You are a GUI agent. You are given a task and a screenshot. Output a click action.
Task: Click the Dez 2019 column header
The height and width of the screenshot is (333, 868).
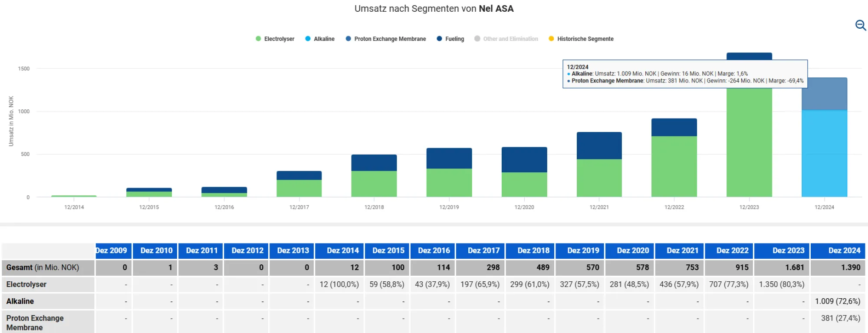click(580, 251)
